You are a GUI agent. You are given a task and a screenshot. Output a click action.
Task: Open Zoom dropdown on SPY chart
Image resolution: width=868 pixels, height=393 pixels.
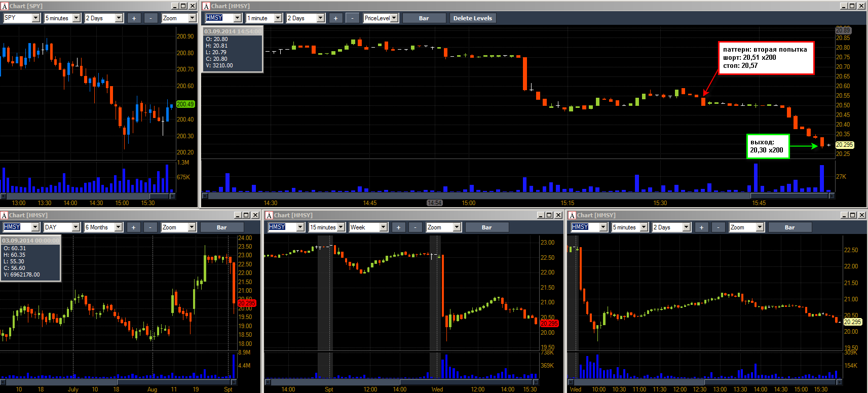[x=192, y=18]
